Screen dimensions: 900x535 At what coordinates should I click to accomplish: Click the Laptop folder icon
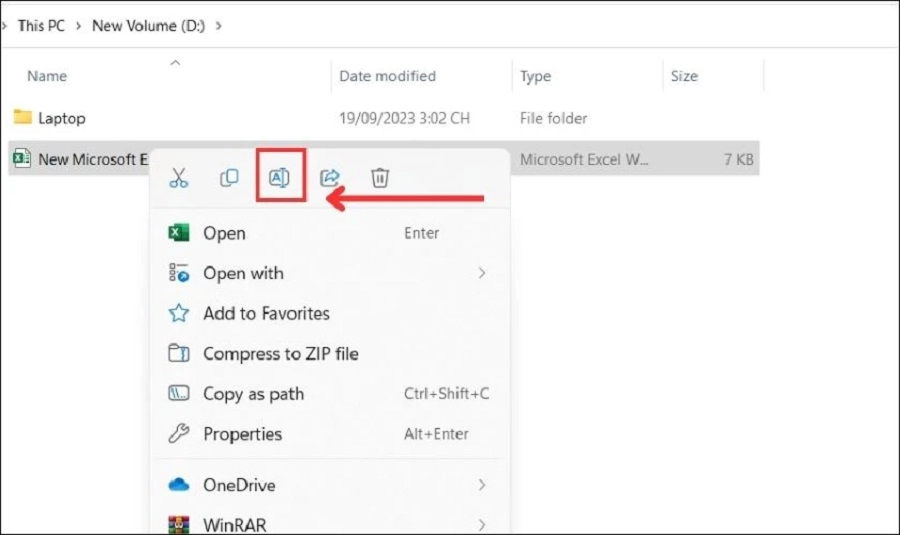tap(22, 117)
